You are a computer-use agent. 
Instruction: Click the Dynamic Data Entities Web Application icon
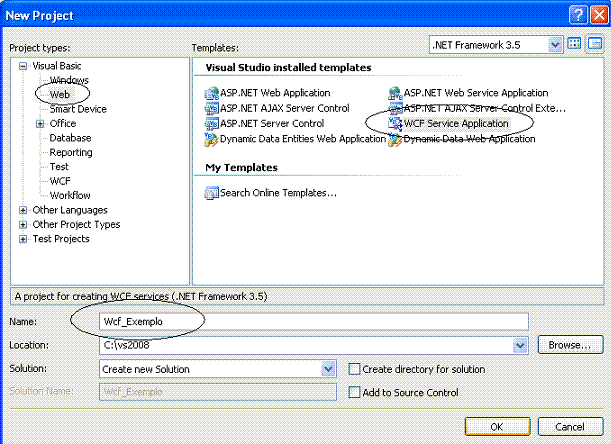(x=211, y=139)
